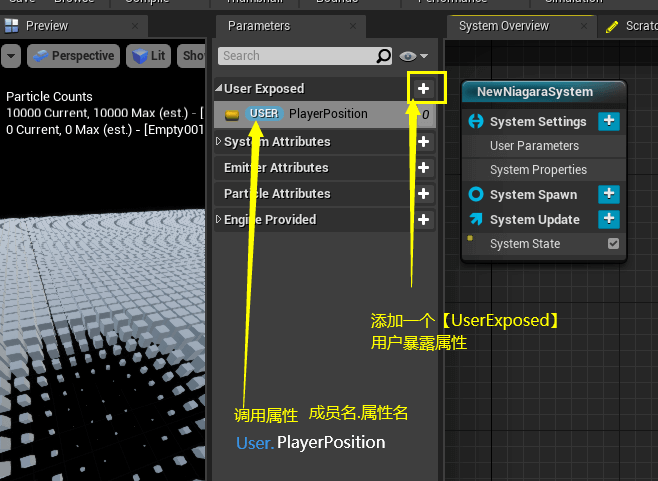Click the PlayerPosition vector type icon

(x=232, y=115)
